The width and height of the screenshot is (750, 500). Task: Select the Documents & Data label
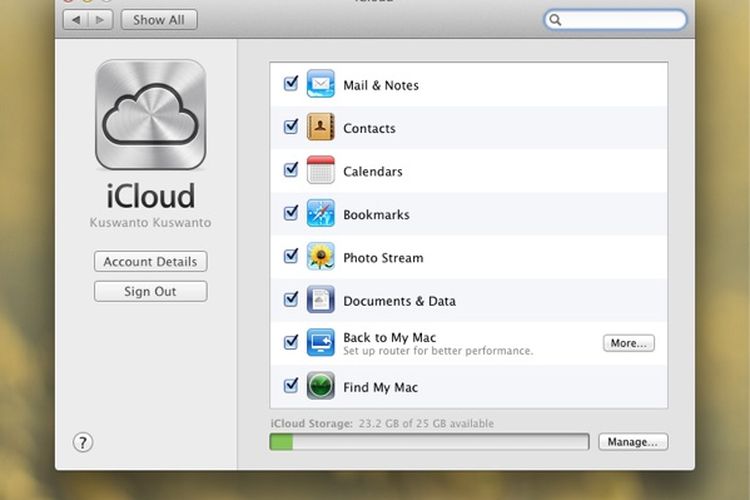[399, 301]
